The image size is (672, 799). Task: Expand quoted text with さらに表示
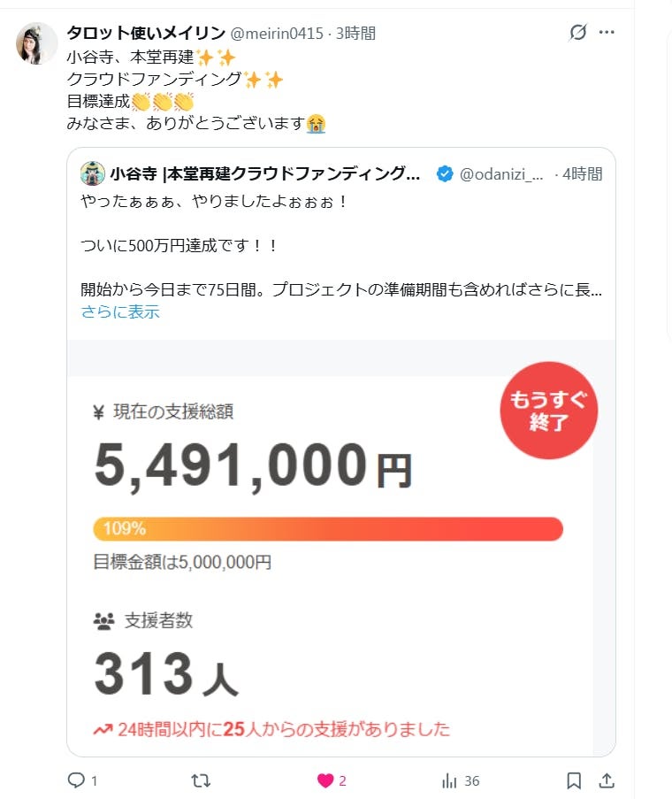(x=120, y=311)
